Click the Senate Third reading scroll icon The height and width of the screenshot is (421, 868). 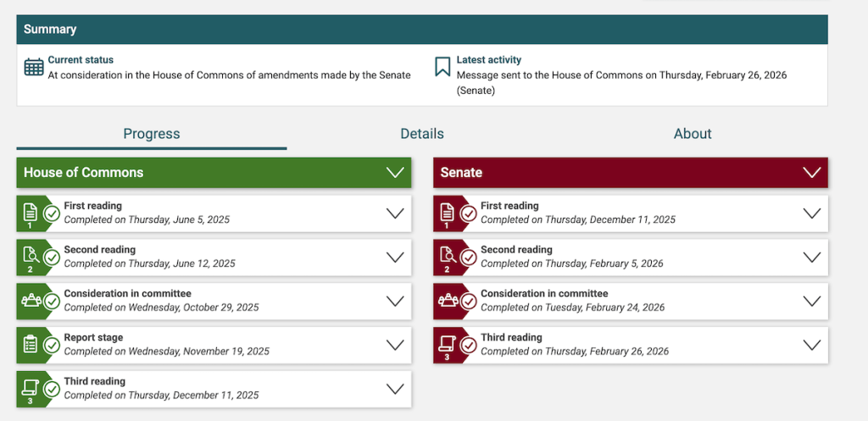[447, 343]
